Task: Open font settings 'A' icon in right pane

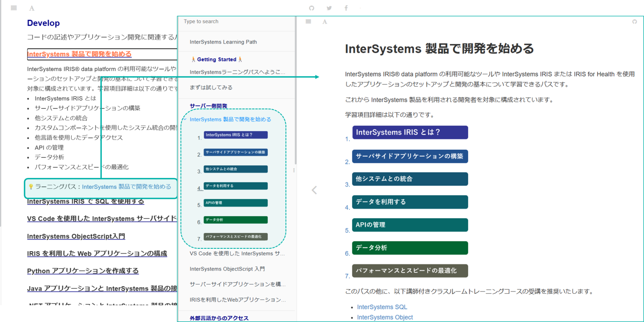Action: [325, 22]
